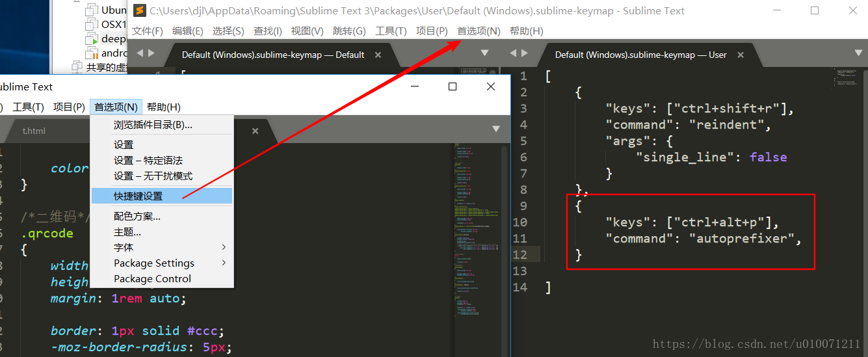Expand the 字体 submenu

(x=161, y=247)
